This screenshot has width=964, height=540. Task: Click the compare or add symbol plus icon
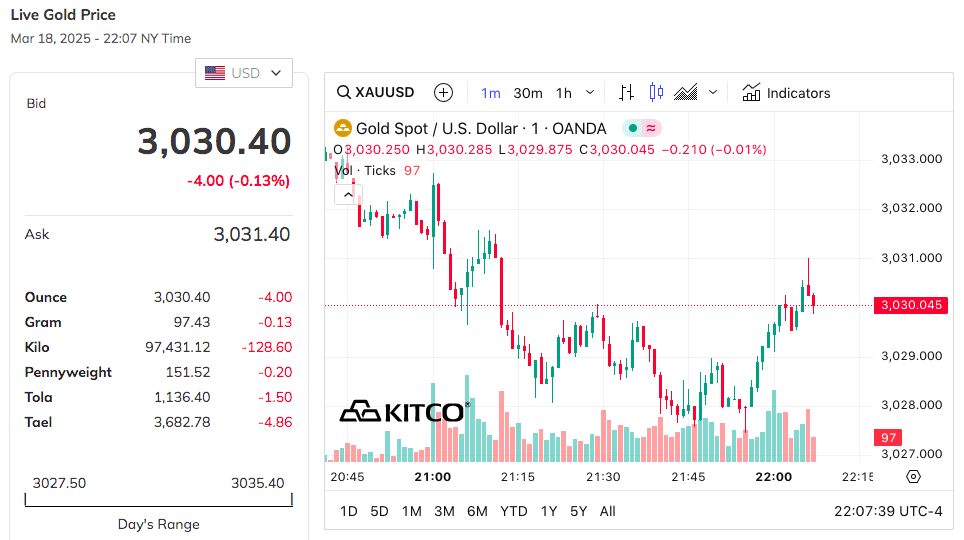[444, 93]
